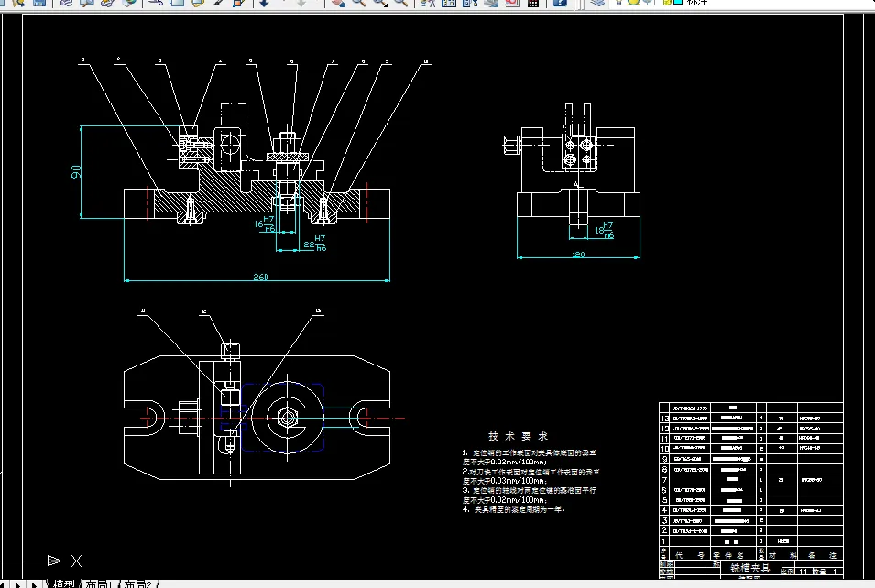
Task: Click the Help question-mark icon
Action: point(560,3)
